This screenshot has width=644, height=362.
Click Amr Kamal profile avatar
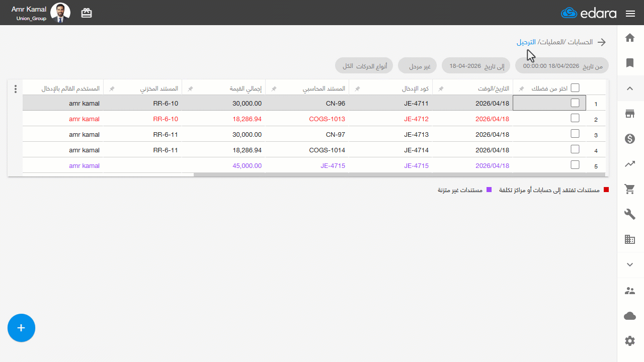[x=61, y=13]
